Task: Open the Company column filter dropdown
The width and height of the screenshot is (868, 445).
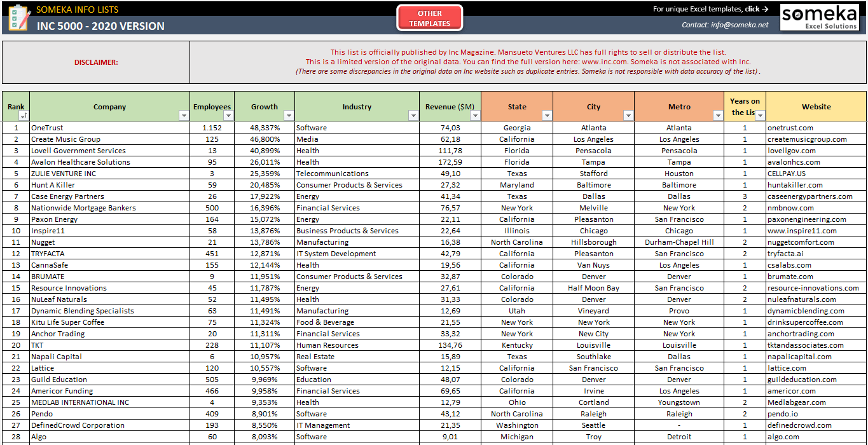Action: coord(184,116)
